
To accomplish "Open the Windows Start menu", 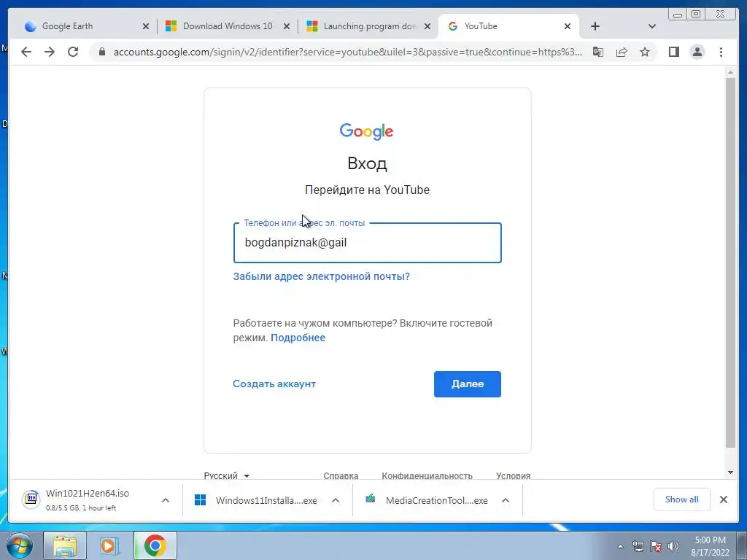I will coord(20,545).
